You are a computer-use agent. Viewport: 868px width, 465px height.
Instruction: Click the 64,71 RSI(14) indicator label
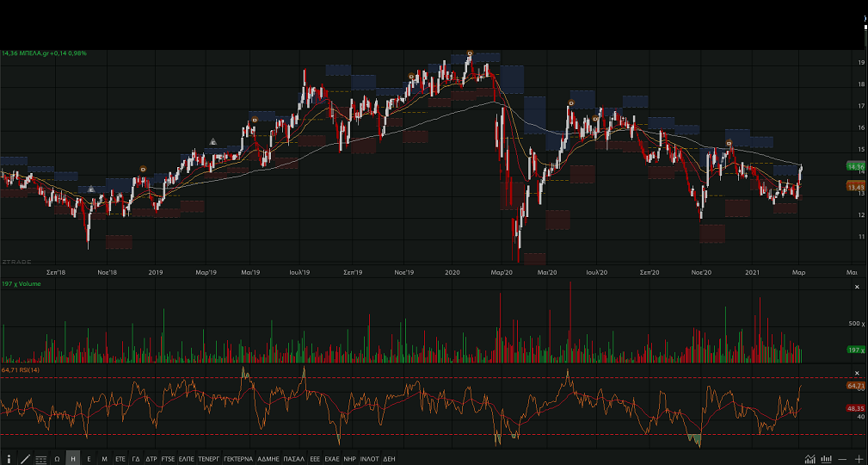tap(21, 369)
